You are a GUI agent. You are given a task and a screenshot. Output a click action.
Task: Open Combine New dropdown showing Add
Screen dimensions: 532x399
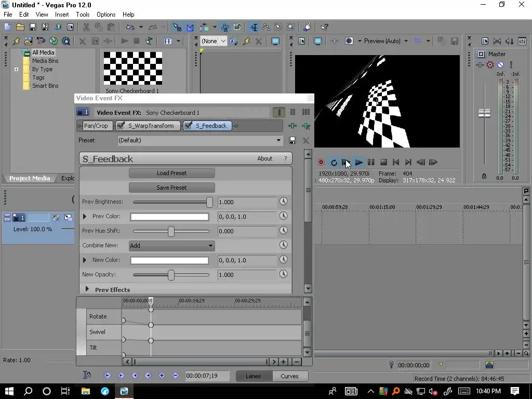[x=171, y=246]
